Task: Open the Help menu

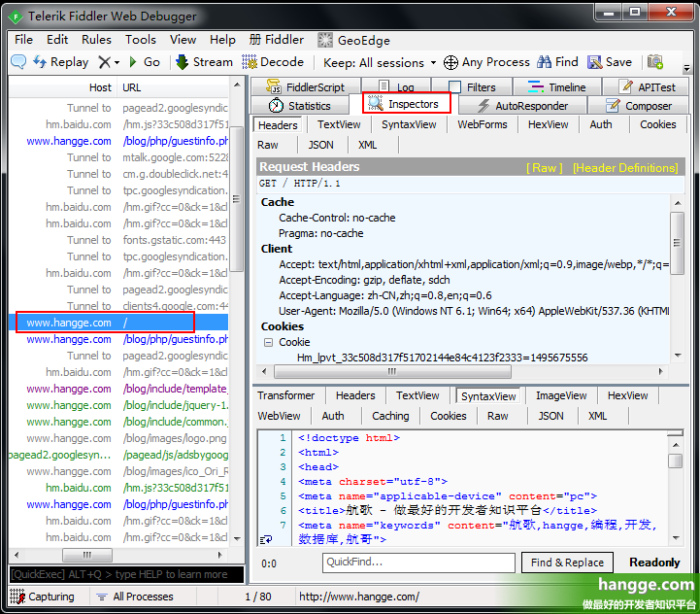Action: (222, 40)
